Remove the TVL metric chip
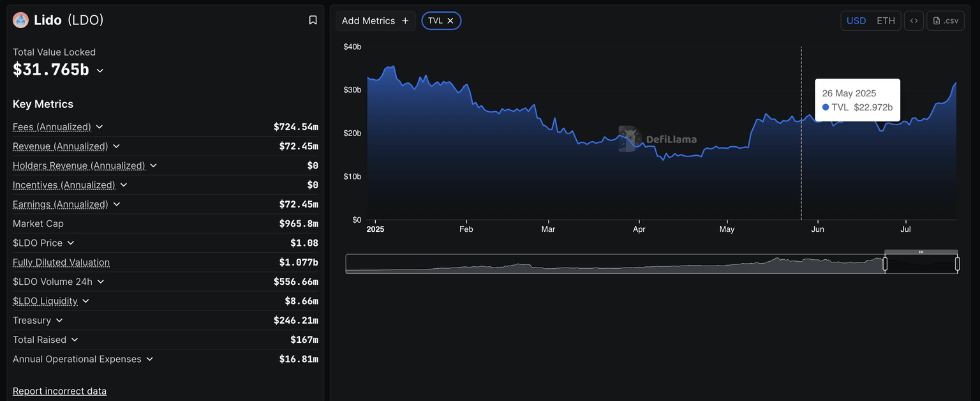Viewport: 980px width, 401px height. [x=450, y=20]
